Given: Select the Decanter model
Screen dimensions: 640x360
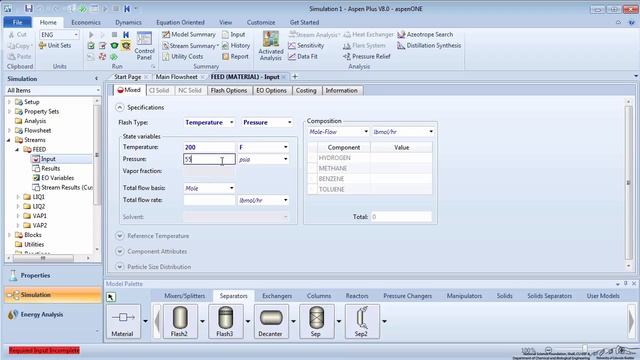Looking at the screenshot, I should click(271, 321).
